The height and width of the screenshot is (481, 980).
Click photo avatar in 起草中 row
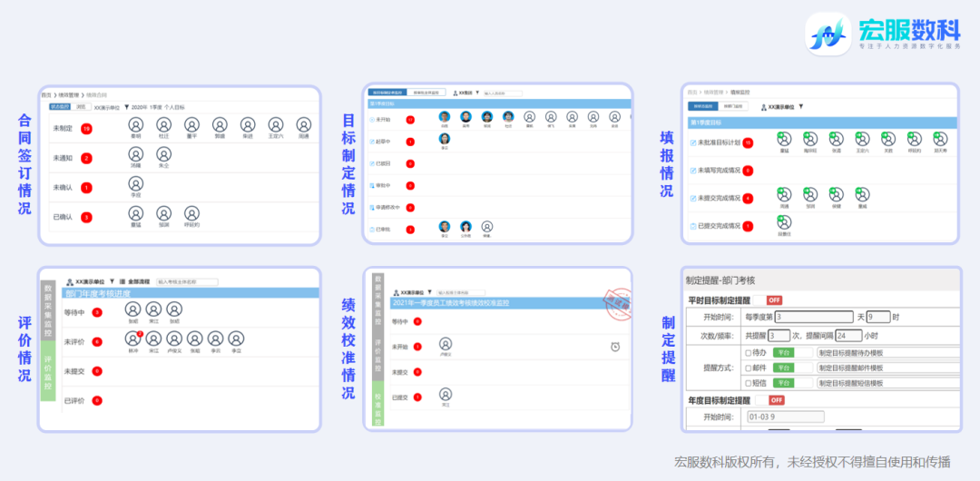coord(445,139)
